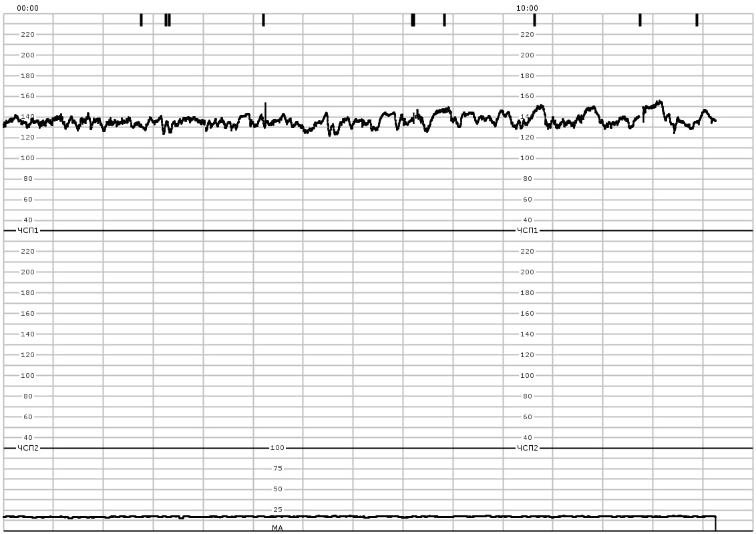Click the tall spike in the heart rate trace
The height and width of the screenshot is (534, 756).
pyautogui.click(x=265, y=113)
